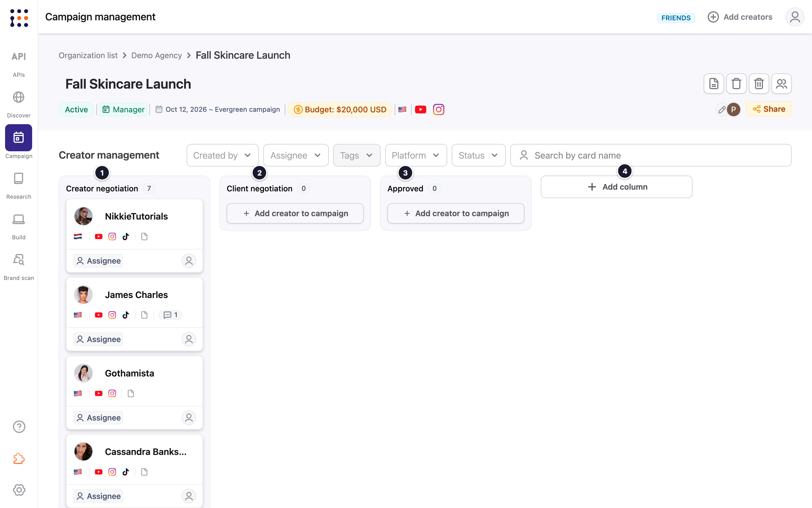
Task: Click the document icon on NikkieTutorials card
Action: pyautogui.click(x=144, y=237)
